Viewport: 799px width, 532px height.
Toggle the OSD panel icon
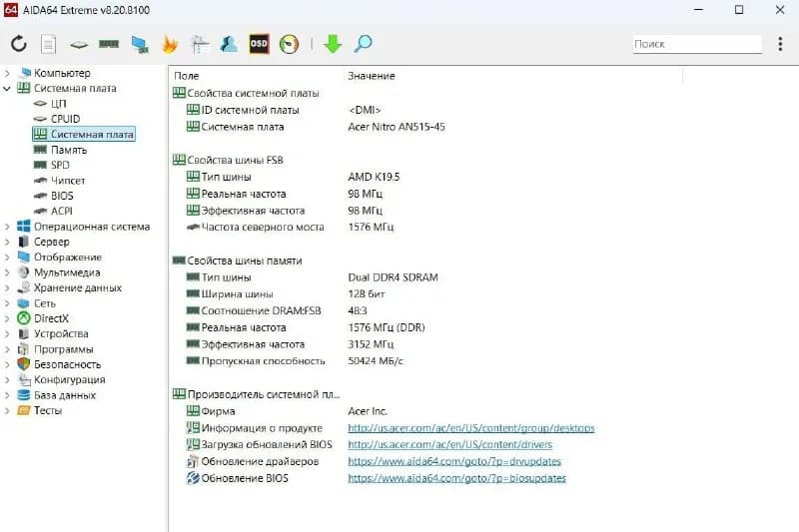point(259,44)
